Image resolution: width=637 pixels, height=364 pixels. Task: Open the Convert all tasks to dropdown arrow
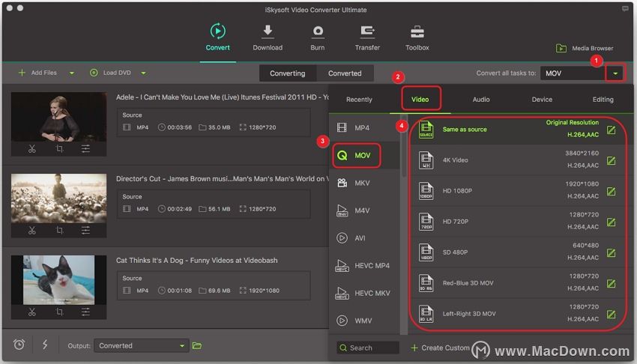click(x=615, y=73)
